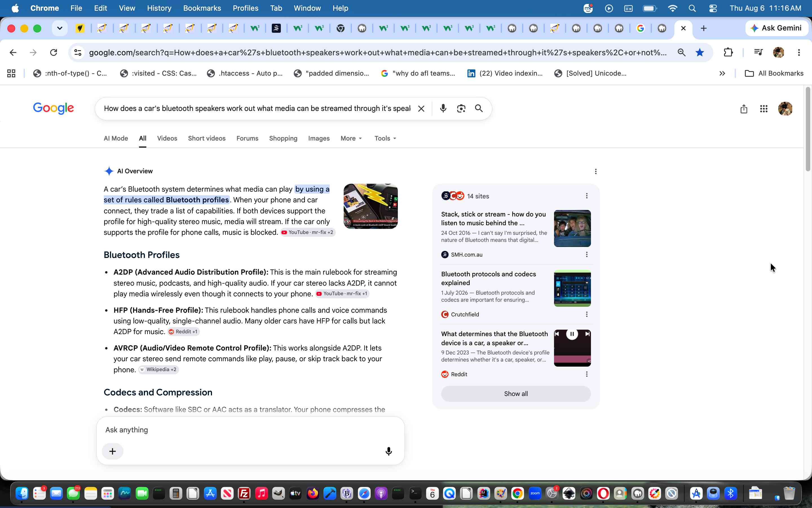Switch to the Images tab
Viewport: 812px width, 508px height.
pos(319,138)
